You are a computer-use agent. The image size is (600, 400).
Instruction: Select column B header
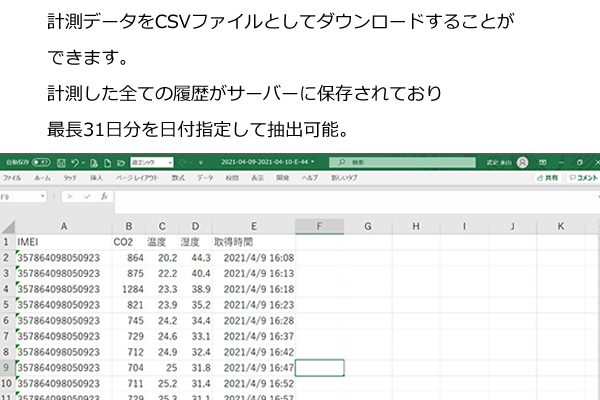129,227
